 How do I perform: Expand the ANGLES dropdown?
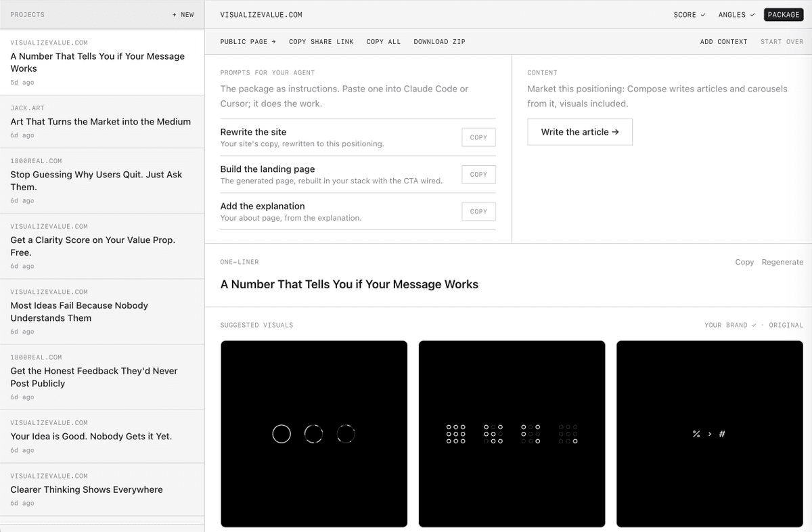(736, 14)
